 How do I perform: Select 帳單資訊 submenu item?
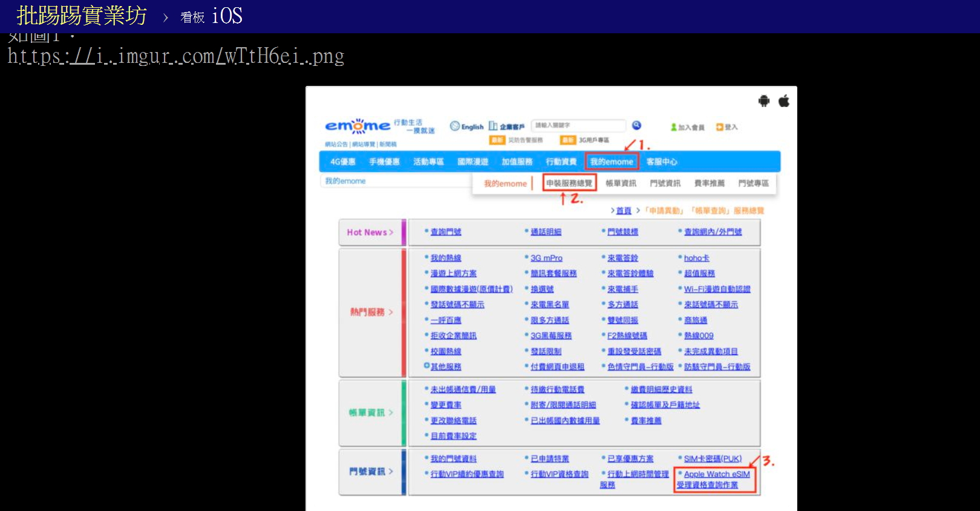point(621,183)
